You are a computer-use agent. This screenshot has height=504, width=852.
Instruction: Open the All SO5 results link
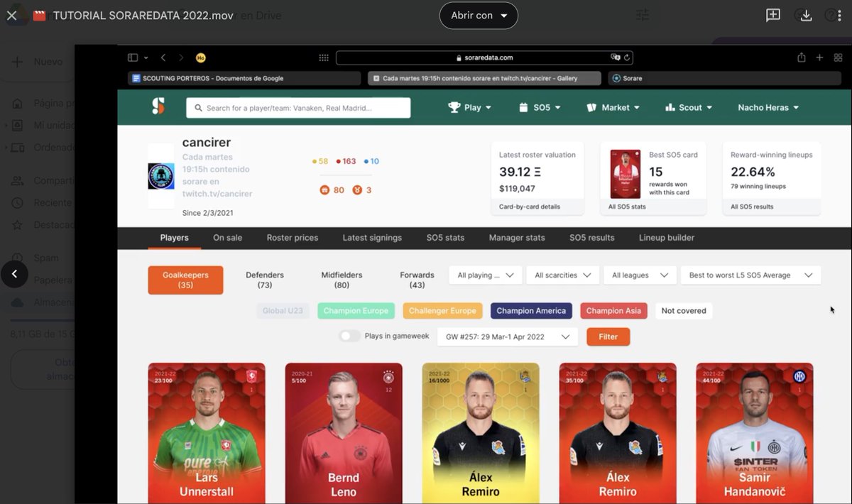click(752, 207)
